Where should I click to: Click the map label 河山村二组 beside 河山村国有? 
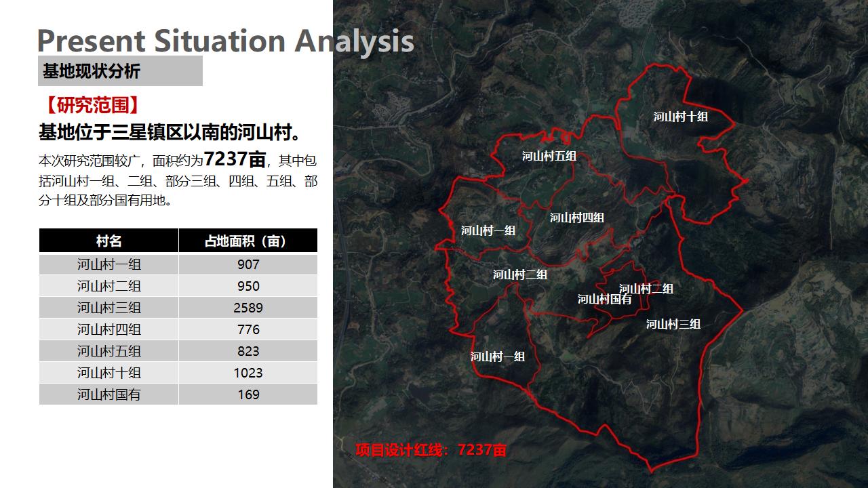pyautogui.click(x=646, y=289)
